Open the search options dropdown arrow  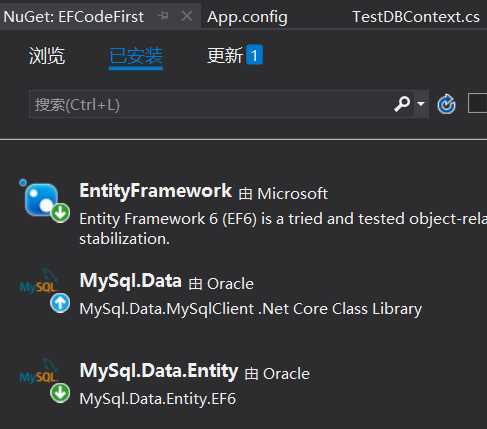pyautogui.click(x=421, y=104)
